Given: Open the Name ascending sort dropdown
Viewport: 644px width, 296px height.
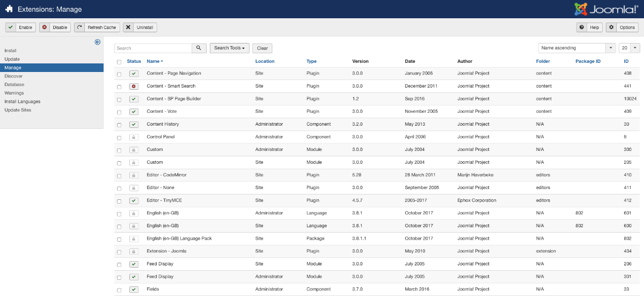Looking at the screenshot, I should [576, 48].
